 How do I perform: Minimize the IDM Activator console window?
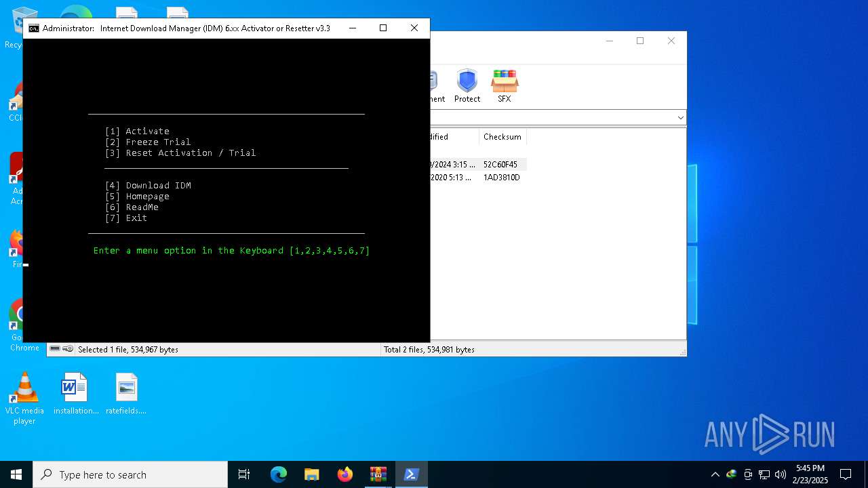tap(353, 28)
